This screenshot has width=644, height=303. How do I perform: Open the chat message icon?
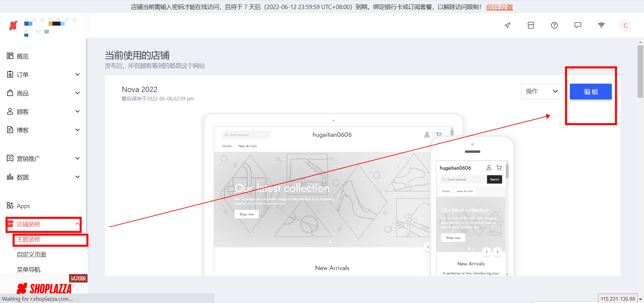point(578,25)
